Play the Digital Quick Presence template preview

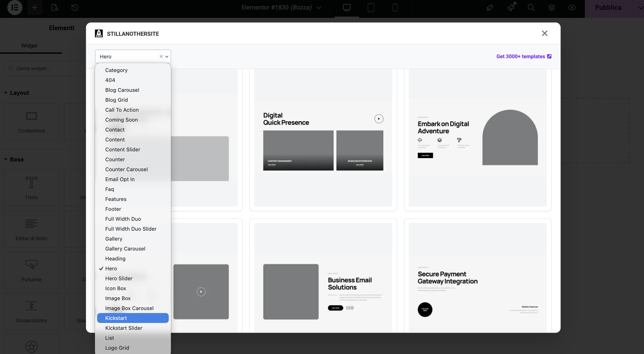click(x=379, y=118)
